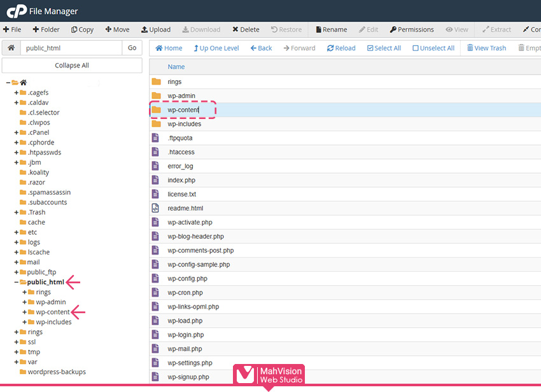Collapse the public_html tree node
Image resolution: width=541 pixels, height=392 pixels.
click(17, 282)
